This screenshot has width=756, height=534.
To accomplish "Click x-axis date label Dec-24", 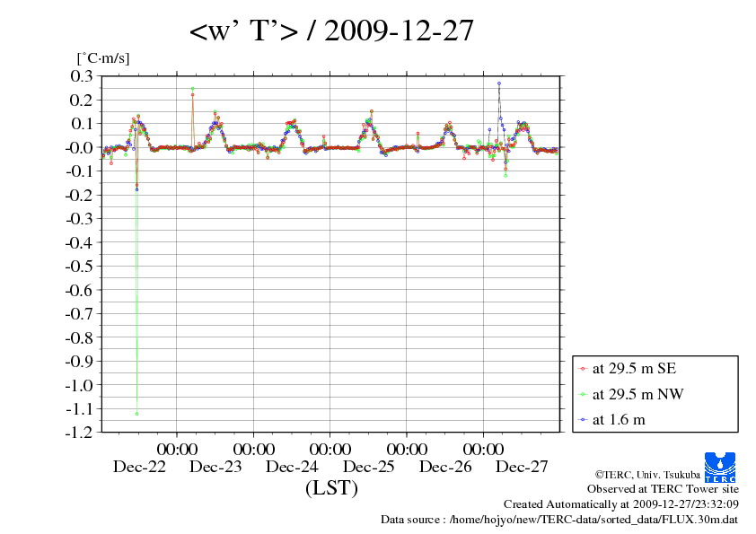I will coord(292,467).
